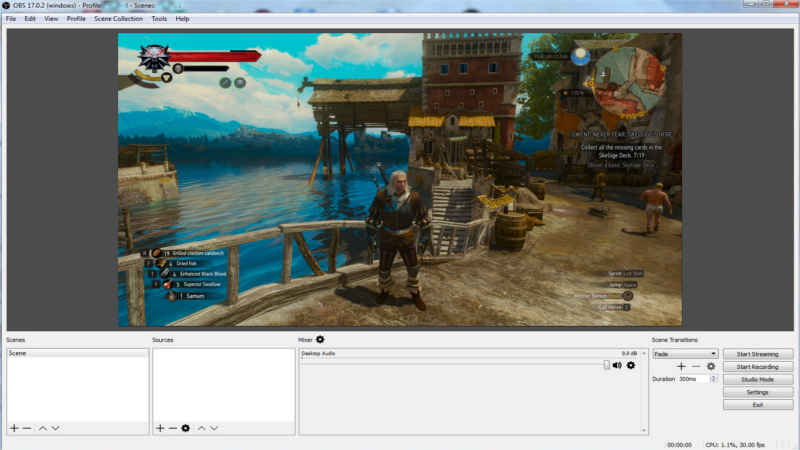Screen dimensions: 800x450
Task: Click the Mixer panel scrollbar down arrow
Action: click(x=644, y=430)
